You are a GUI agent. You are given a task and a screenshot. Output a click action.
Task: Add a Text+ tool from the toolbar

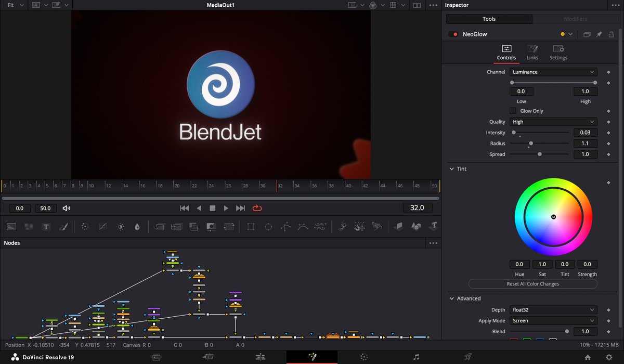(x=46, y=227)
